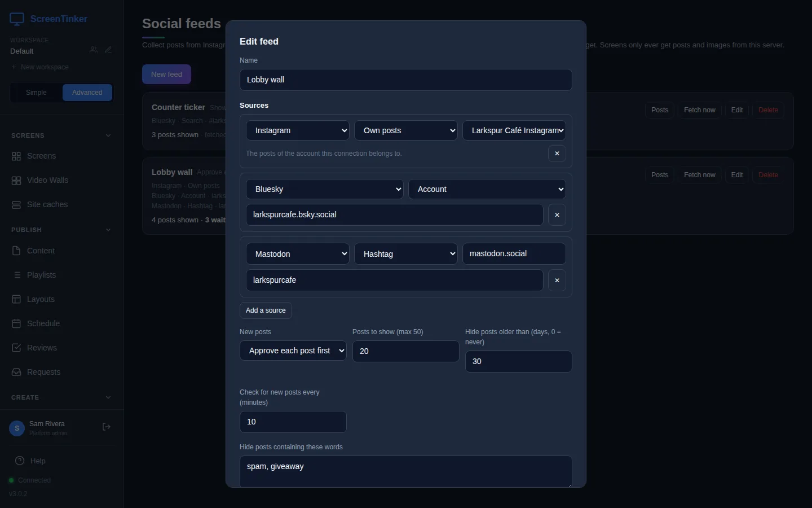
Task: Open the Approve each post first dropdown
Action: click(x=293, y=351)
